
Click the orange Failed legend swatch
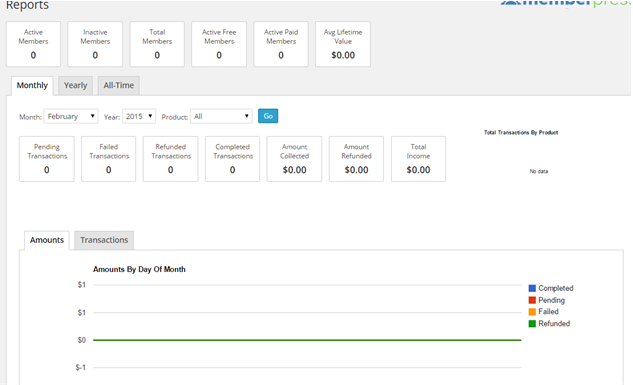(532, 312)
